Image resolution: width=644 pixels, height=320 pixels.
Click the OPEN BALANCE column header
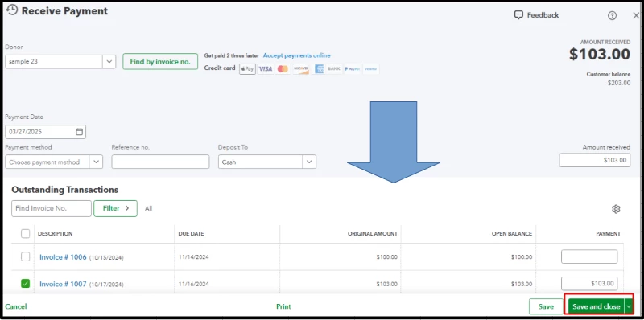512,234
